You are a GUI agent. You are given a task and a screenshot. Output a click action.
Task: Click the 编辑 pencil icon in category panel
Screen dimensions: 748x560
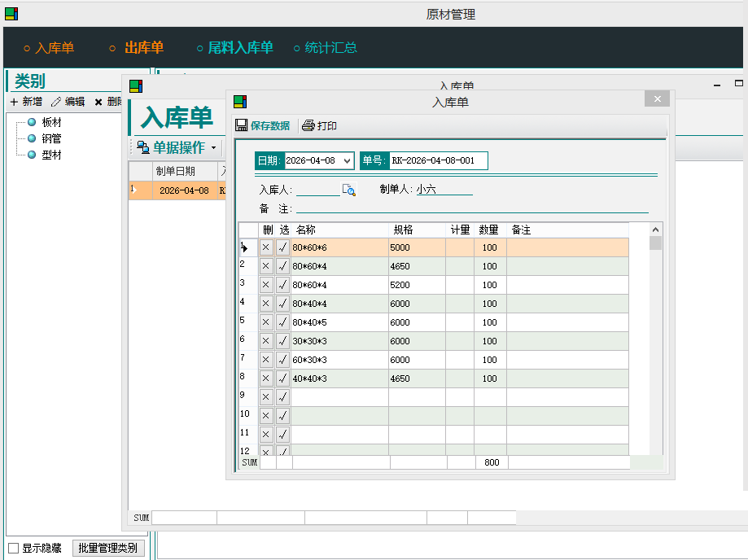tap(56, 102)
